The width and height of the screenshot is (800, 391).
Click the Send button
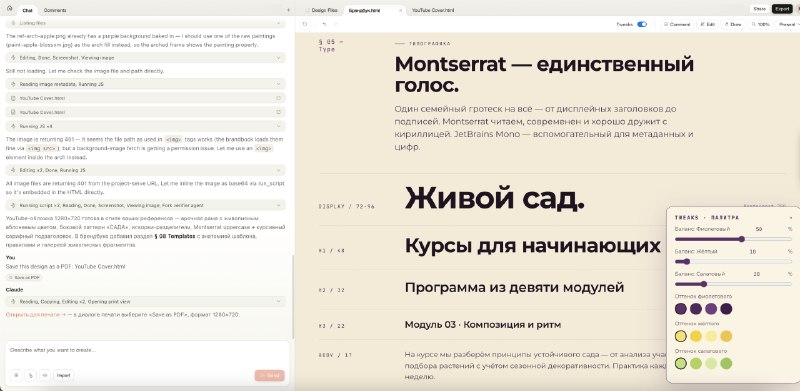[269, 375]
